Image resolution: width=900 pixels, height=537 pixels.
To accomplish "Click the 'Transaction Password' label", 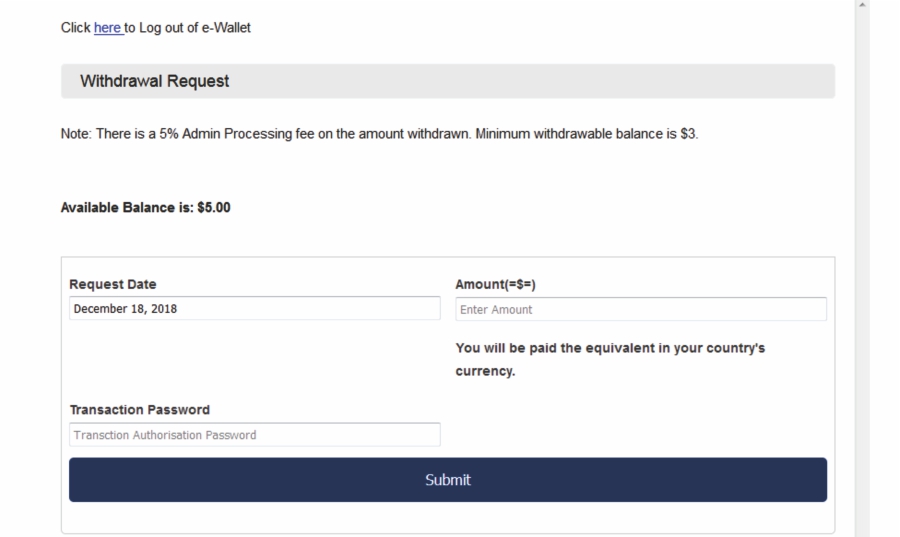I will coord(139,410).
